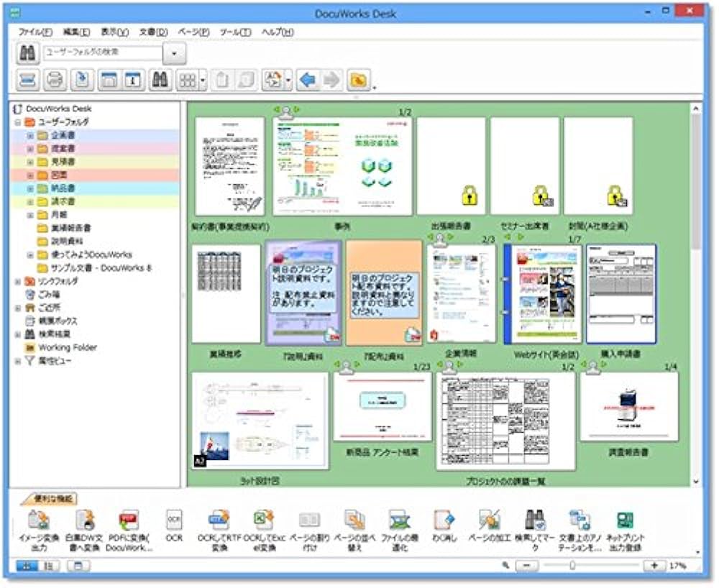Click the zoom minus button at bottom right
The image size is (719, 588).
[527, 565]
